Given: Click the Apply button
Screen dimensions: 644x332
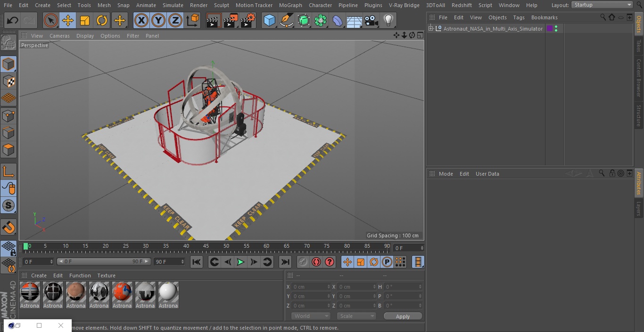Looking at the screenshot, I should pos(403,316).
